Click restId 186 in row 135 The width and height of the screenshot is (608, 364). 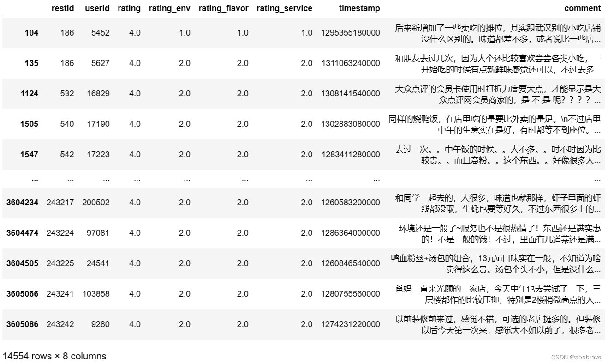coord(67,63)
